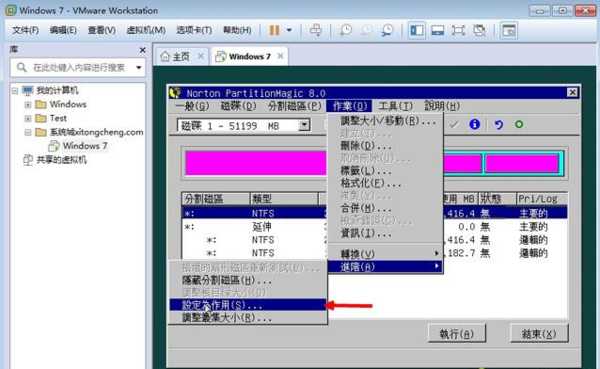
Task: Open the power options dropdown arrow
Action: click(289, 30)
